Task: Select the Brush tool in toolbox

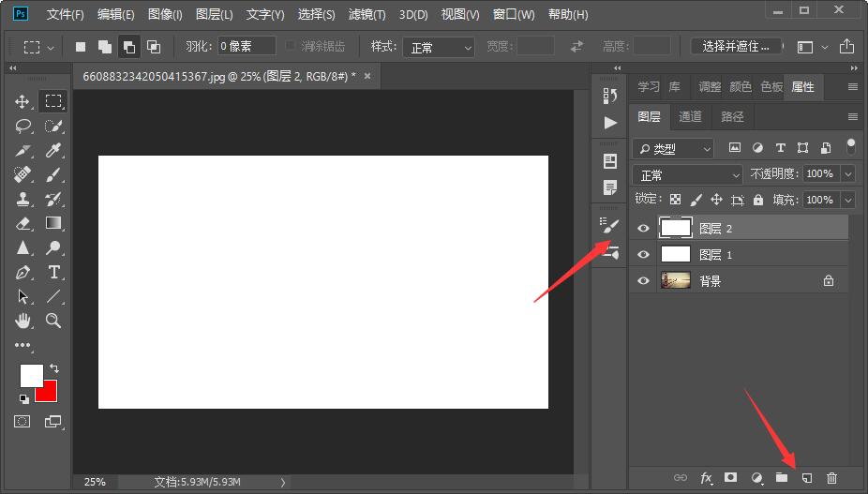Action: pyautogui.click(x=53, y=174)
